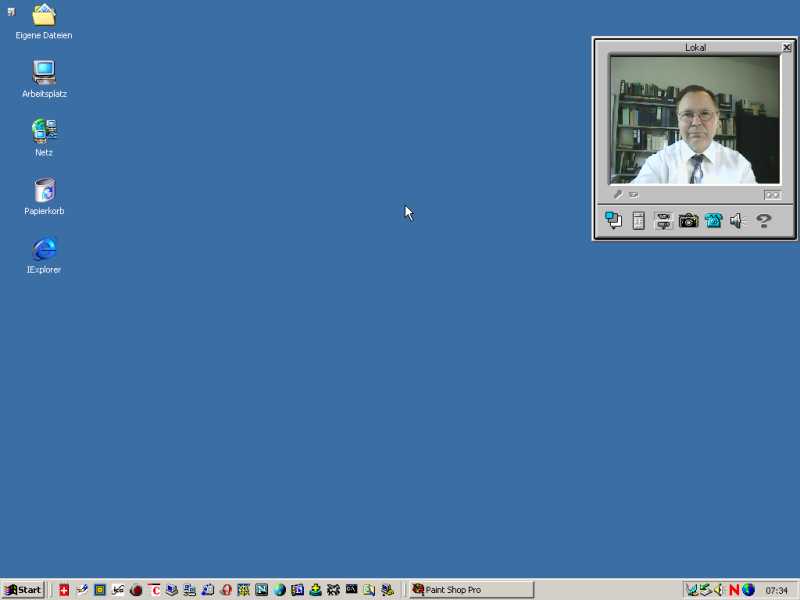Select the Eigene Dateien desktop folder
This screenshot has width=800, height=600.
tap(44, 21)
